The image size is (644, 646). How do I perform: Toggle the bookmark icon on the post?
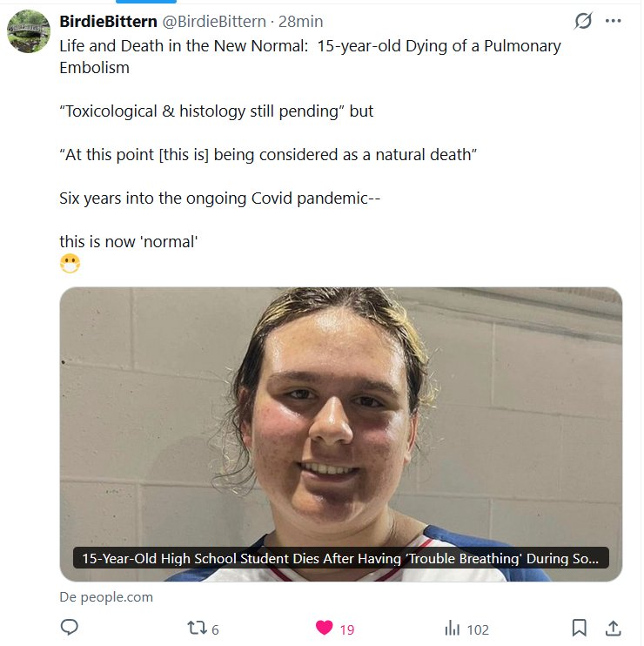580,628
